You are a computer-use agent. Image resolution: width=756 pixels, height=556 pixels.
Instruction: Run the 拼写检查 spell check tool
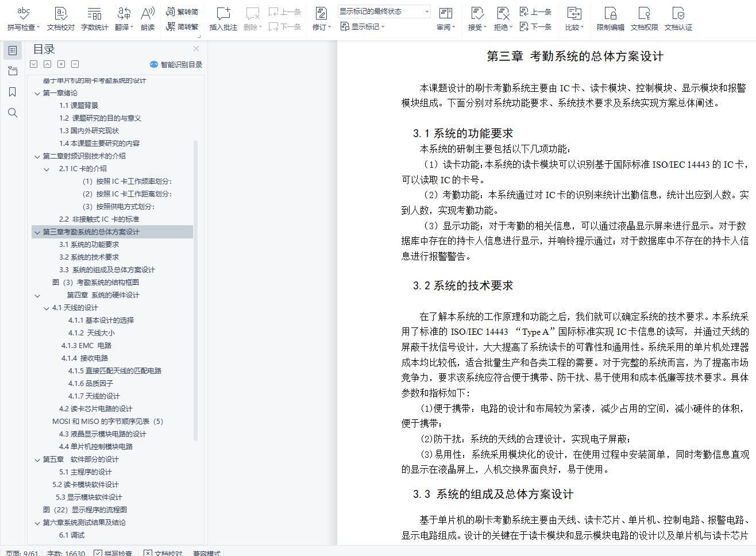(x=23, y=18)
